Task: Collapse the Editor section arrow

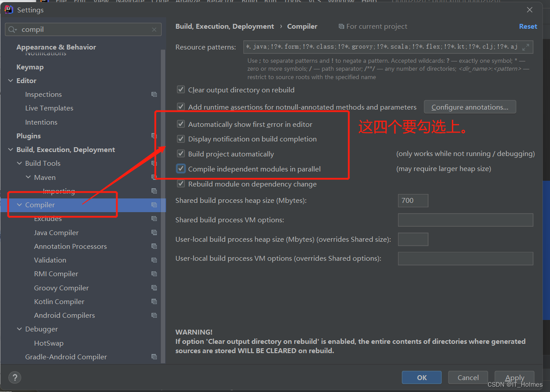Action: (x=11, y=80)
